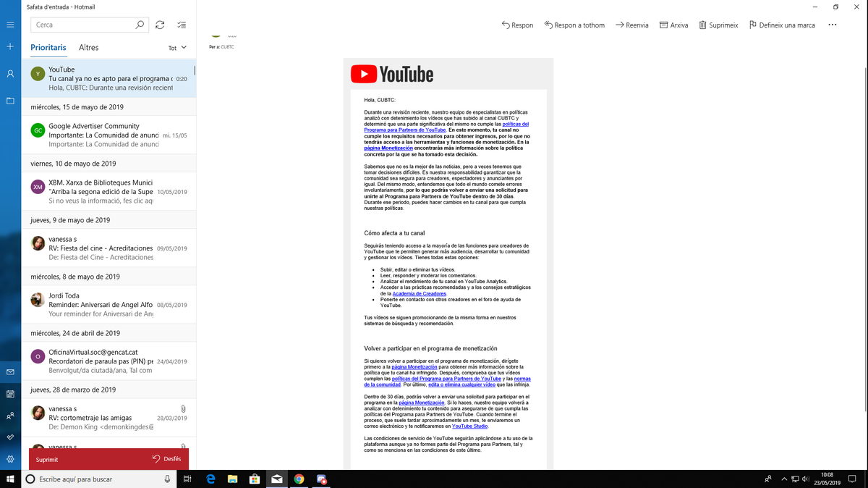Viewport: 868px width, 488px height.
Task: Click volume speaker icon in tray
Action: tap(806, 479)
